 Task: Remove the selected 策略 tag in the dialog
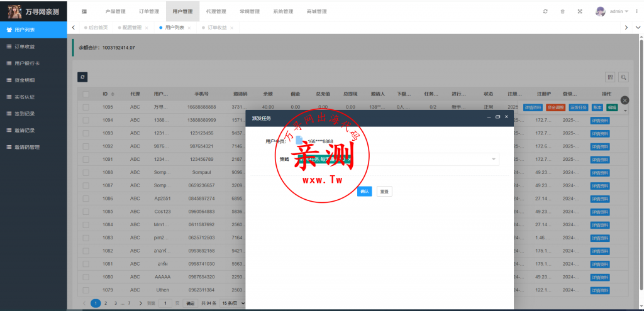tap(348, 159)
